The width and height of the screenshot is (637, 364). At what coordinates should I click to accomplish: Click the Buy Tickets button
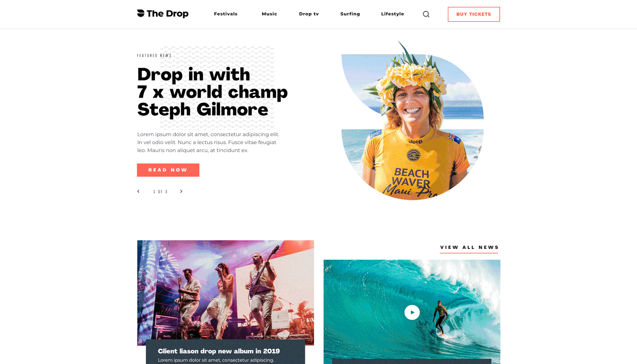(474, 14)
